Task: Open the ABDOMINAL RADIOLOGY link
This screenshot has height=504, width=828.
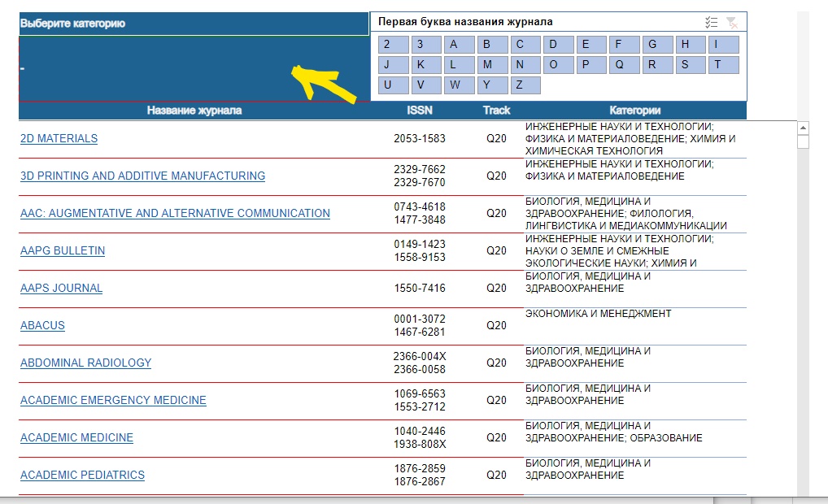Action: [x=86, y=363]
